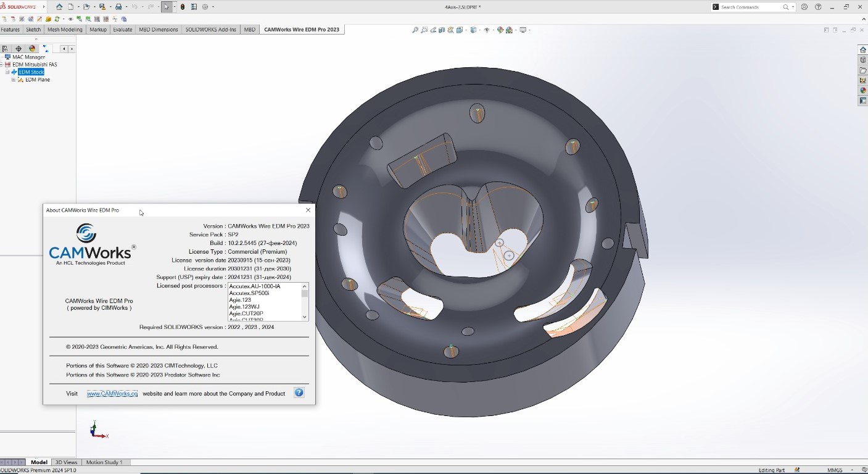868x474 pixels.
Task: Click Apply Scene icon in view toolbar
Action: pos(509,30)
